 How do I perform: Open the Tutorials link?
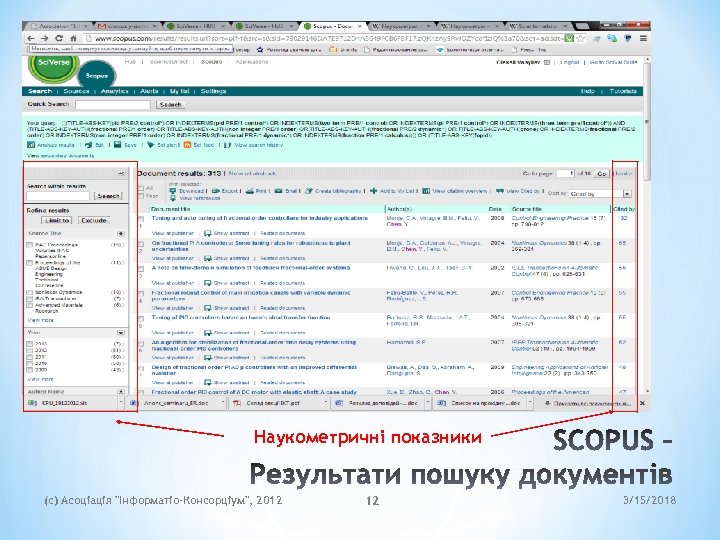[623, 91]
